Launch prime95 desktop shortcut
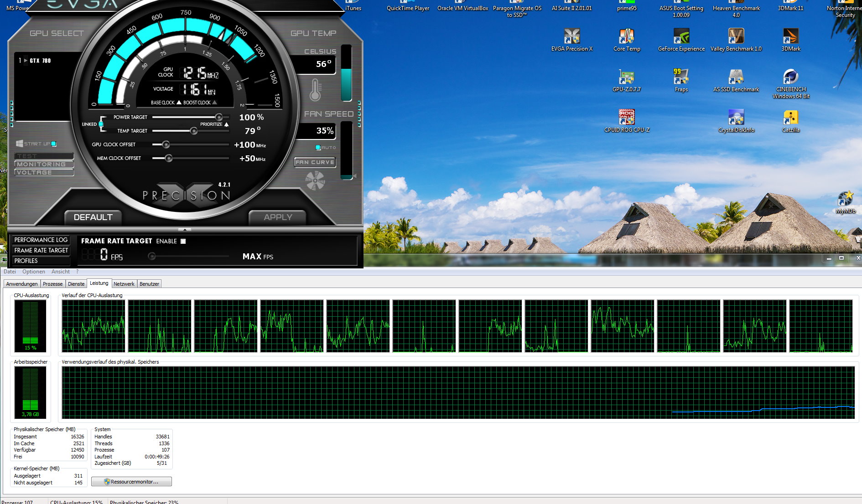 (627, 6)
